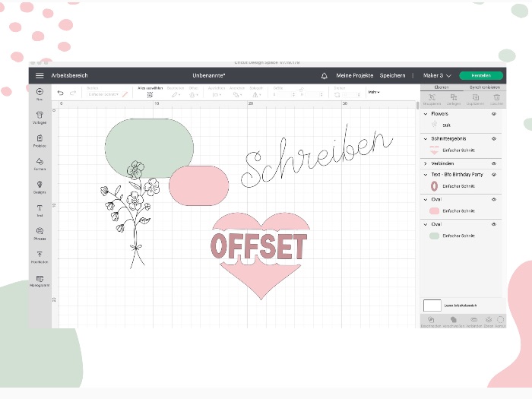Image resolution: width=532 pixels, height=399 pixels.
Task: Open the hamburger main menu
Action: pos(40,76)
